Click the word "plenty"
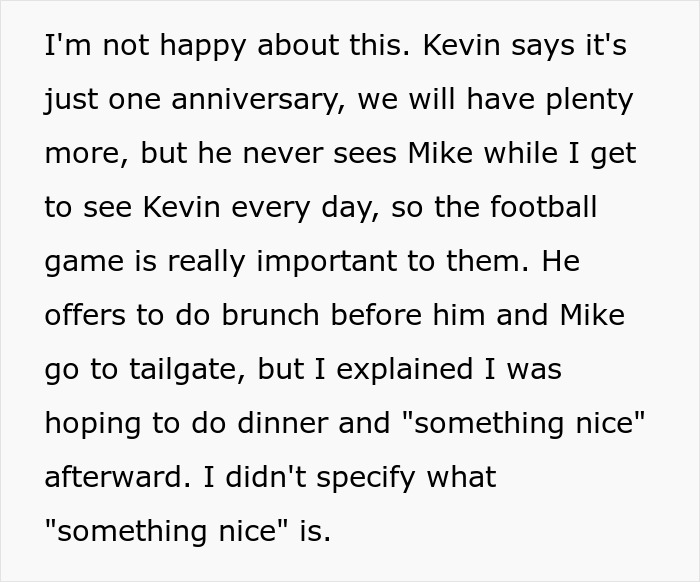 click(x=583, y=100)
